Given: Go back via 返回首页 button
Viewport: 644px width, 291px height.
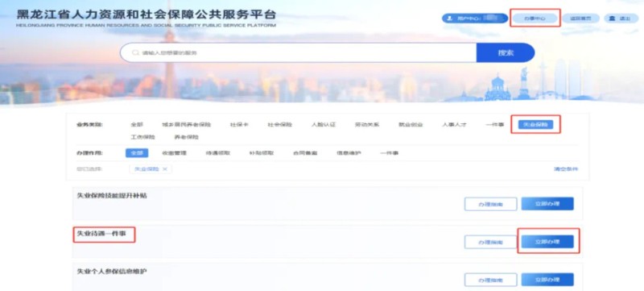Looking at the screenshot, I should [x=580, y=19].
